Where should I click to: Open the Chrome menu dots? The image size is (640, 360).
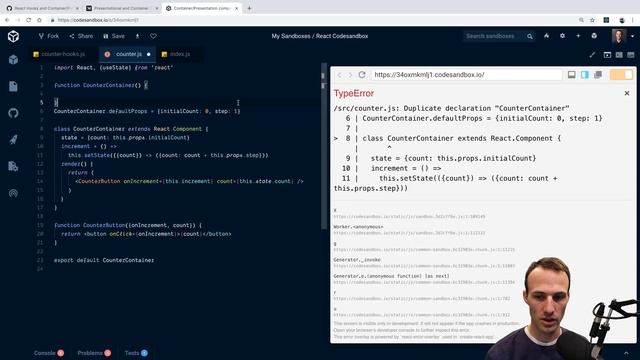point(633,20)
